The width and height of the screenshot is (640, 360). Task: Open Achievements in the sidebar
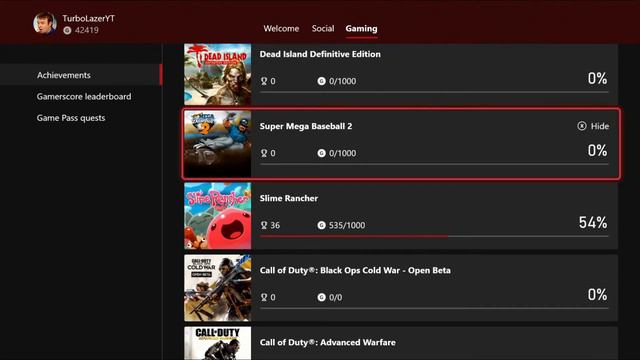point(81,75)
